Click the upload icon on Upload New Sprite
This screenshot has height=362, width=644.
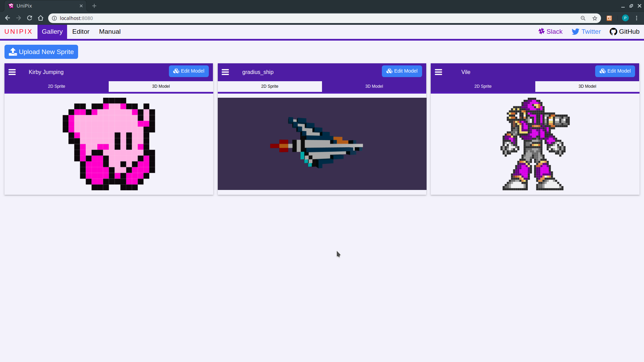pos(13,52)
